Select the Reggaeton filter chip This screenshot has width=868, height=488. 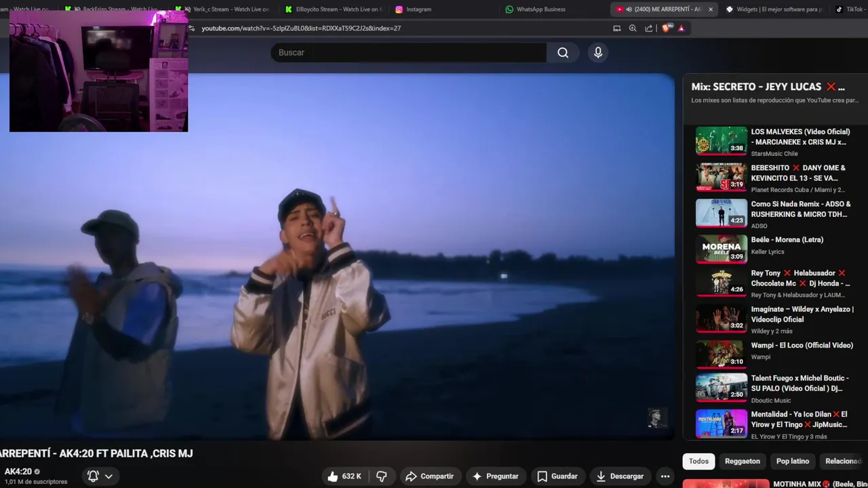coord(743,461)
